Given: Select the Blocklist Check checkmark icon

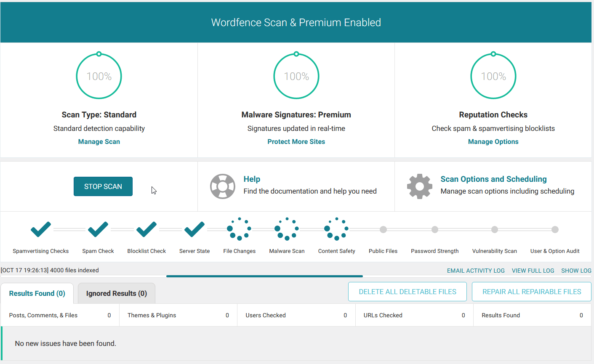Looking at the screenshot, I should (146, 229).
